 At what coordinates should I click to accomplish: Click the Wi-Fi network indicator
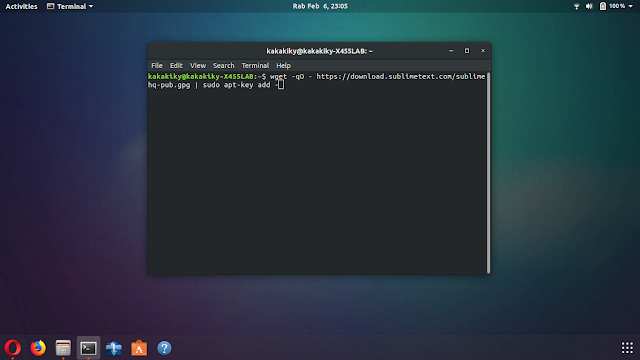coord(576,6)
